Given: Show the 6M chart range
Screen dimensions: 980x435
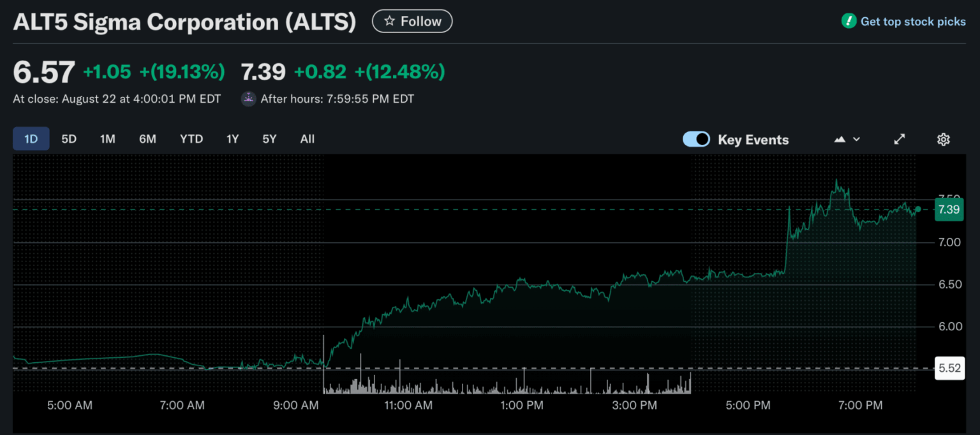Looking at the screenshot, I should [x=147, y=139].
